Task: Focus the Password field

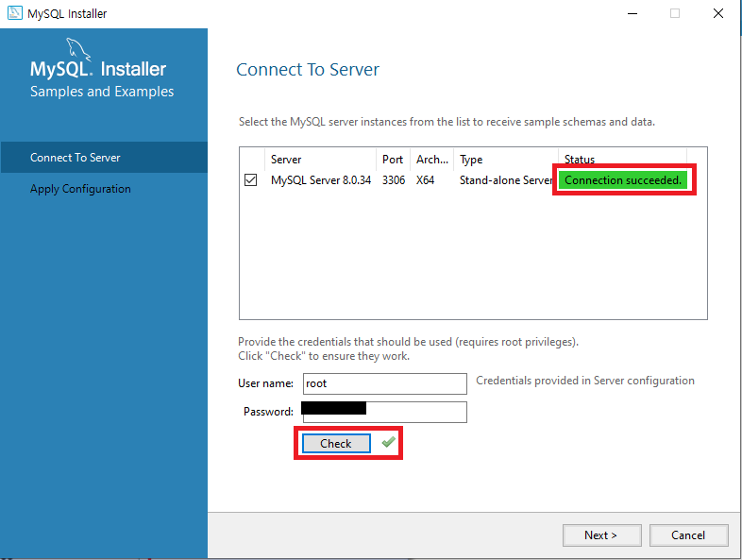Action: point(385,412)
